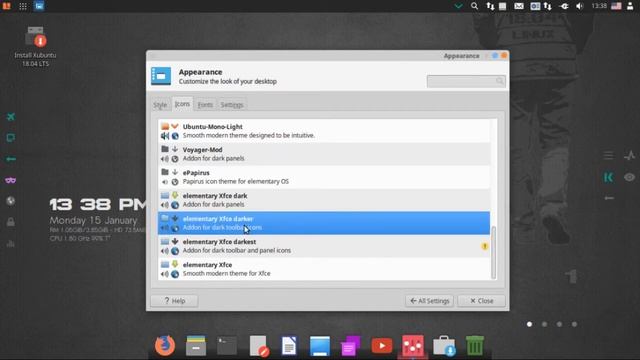This screenshot has height=360, width=640.
Task: Click the purple mask icon in the left sidebar
Action: pos(11,180)
